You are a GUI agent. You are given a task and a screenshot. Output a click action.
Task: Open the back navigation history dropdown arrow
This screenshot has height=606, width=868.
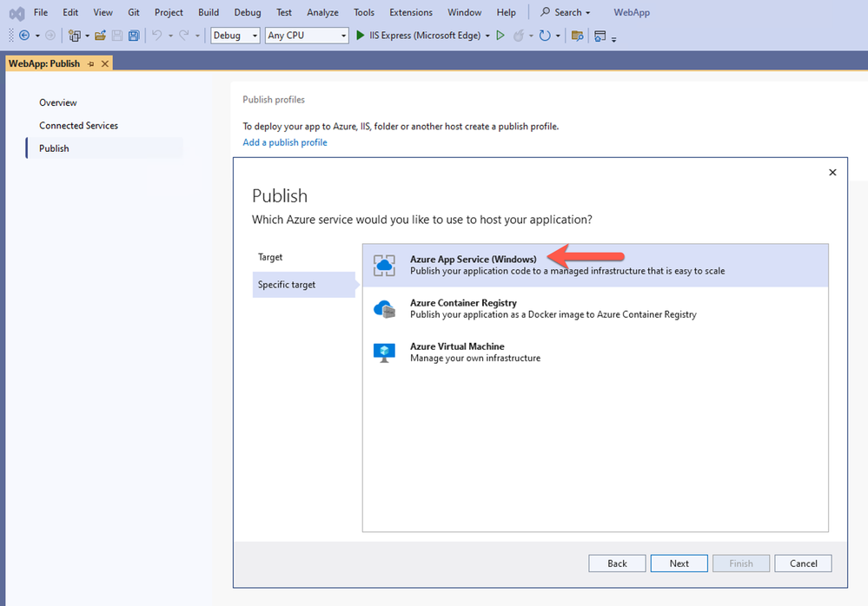[x=37, y=36]
